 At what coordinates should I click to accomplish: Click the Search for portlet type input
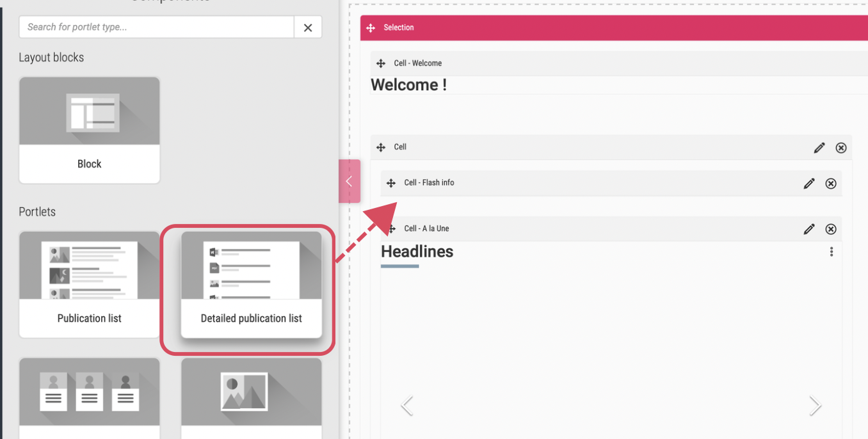pyautogui.click(x=157, y=28)
